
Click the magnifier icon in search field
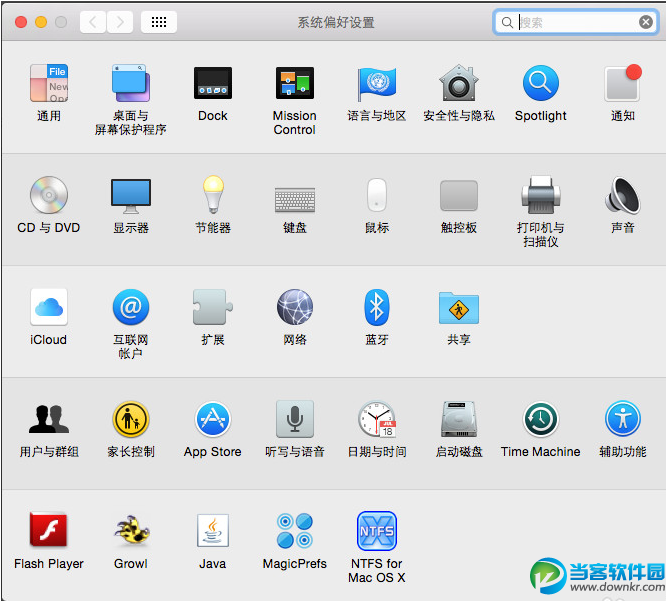(507, 22)
